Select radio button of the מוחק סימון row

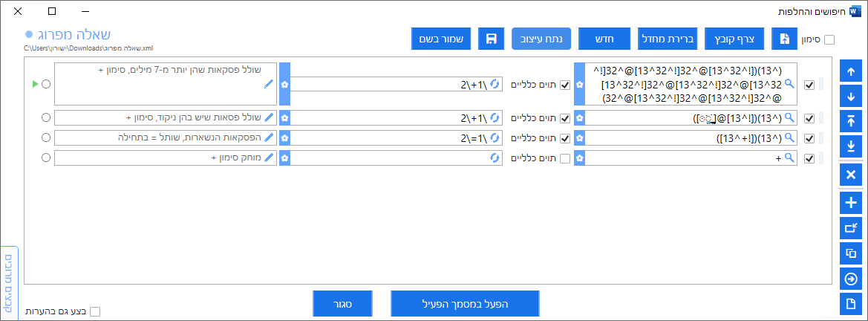click(46, 158)
